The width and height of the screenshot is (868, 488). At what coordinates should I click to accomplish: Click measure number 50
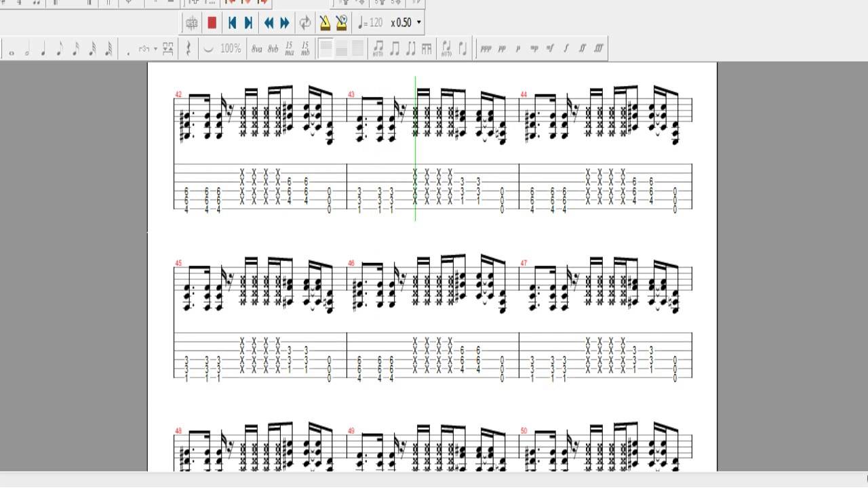(x=524, y=431)
